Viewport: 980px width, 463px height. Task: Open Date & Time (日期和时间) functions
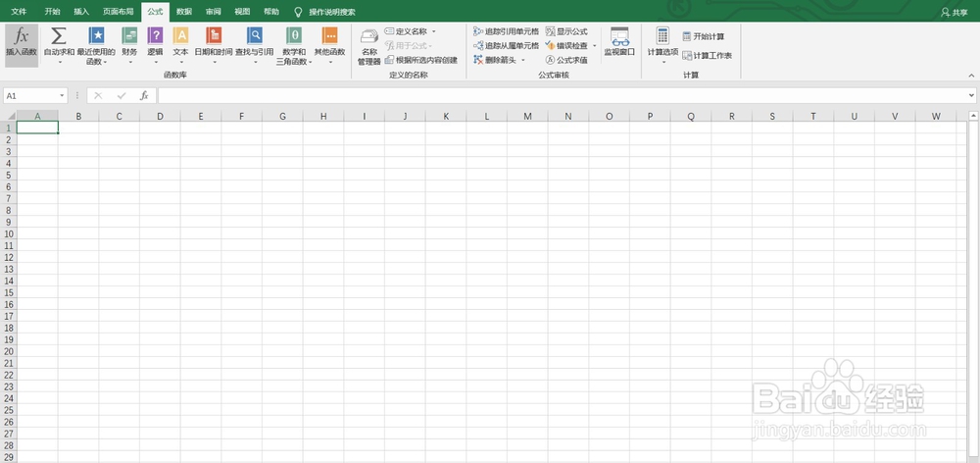214,46
